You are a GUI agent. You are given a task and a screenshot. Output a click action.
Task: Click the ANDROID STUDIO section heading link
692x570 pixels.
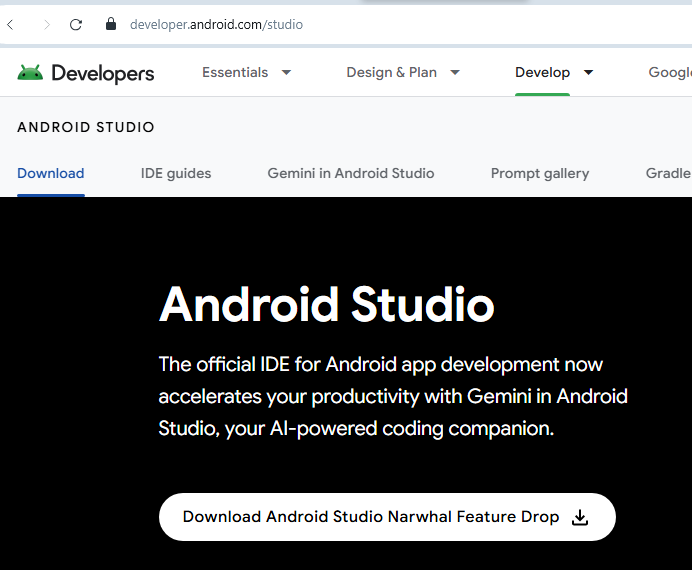tap(86, 127)
